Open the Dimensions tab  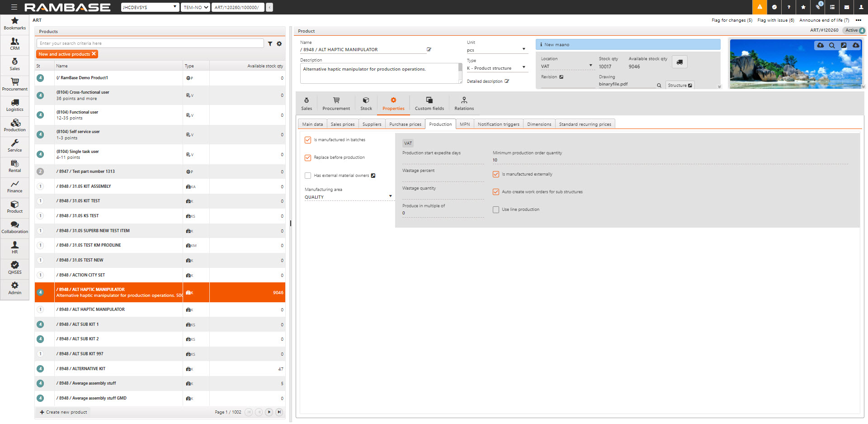click(539, 124)
